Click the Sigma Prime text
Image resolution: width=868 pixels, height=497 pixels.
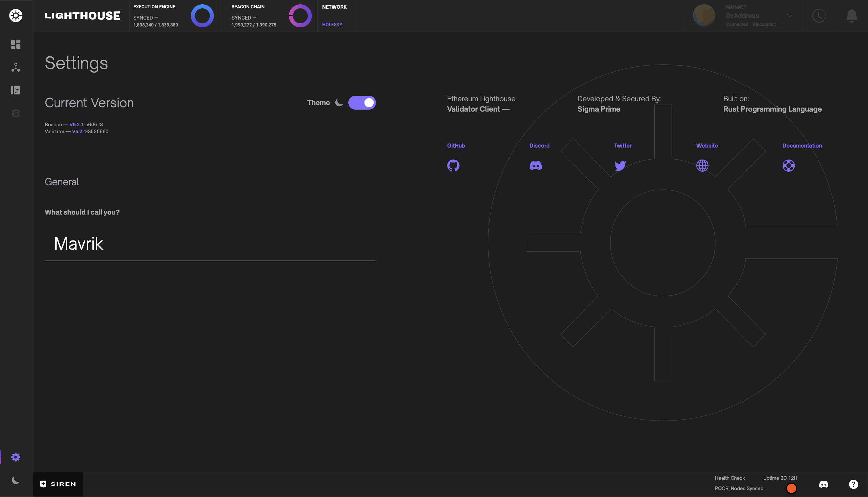[x=599, y=109]
